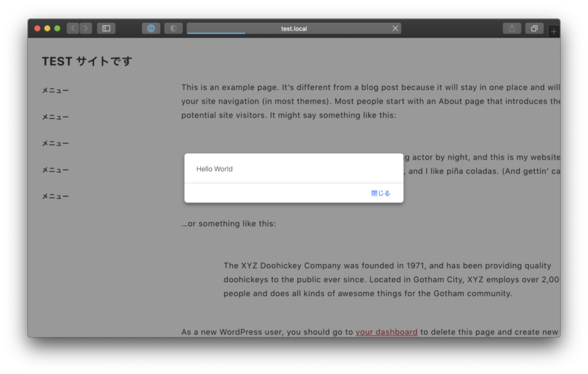Click the test.local address bar
Image resolution: width=588 pixels, height=374 pixels.
[293, 29]
